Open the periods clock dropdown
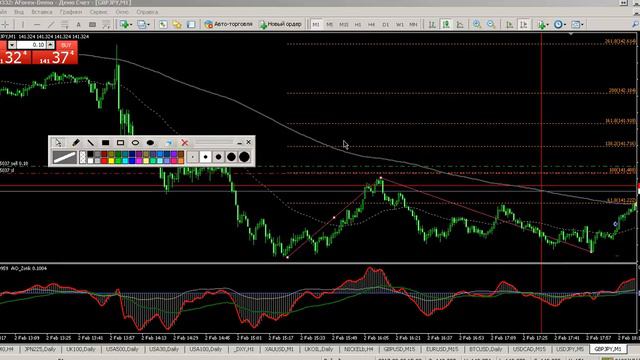Image resolution: width=640 pixels, height=360 pixels. [x=560, y=24]
